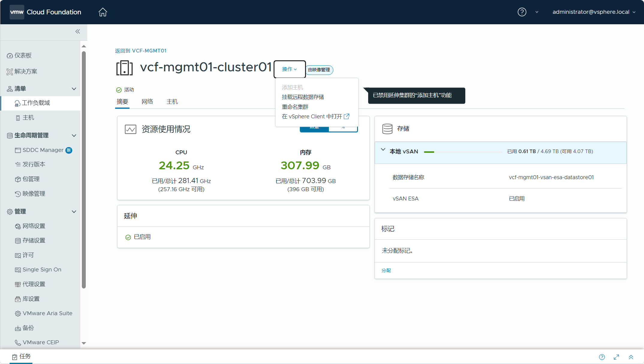Click the 分配 link under tags

pyautogui.click(x=386, y=270)
